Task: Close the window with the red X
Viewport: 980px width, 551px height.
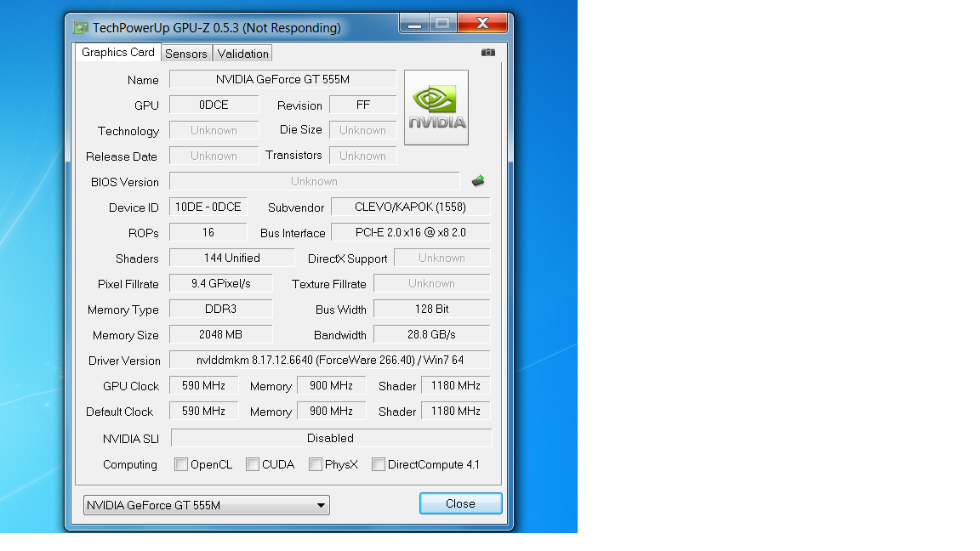Action: [481, 24]
